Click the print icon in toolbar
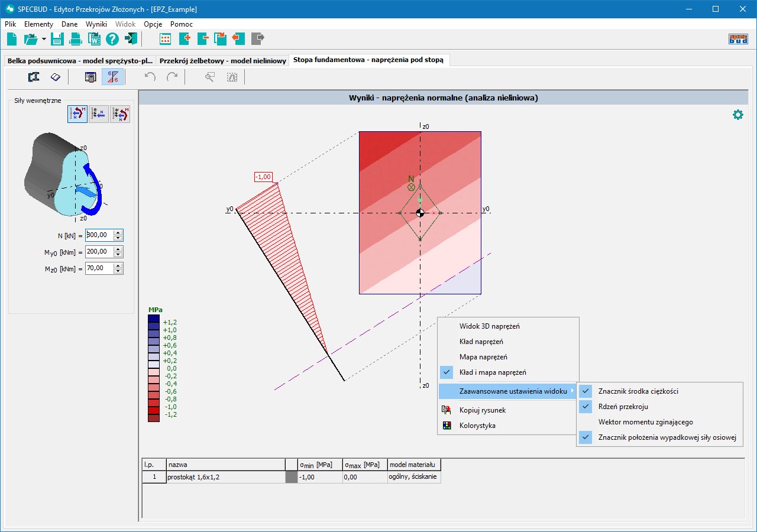Image resolution: width=757 pixels, height=532 pixels. pos(76,40)
